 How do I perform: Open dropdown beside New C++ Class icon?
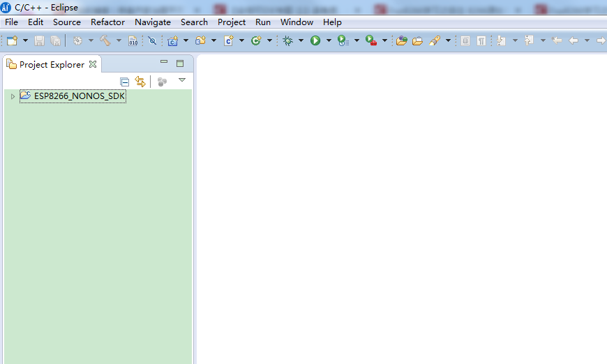(269, 40)
